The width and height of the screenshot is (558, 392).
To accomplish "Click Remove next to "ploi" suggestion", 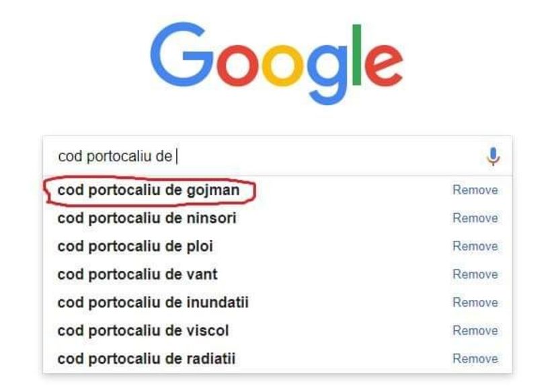I will (475, 247).
